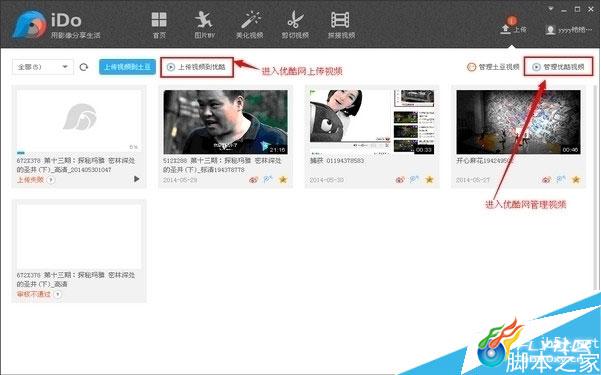The width and height of the screenshot is (601, 375).
Task: Click the 审核不通过 status text
Action: coord(34,294)
